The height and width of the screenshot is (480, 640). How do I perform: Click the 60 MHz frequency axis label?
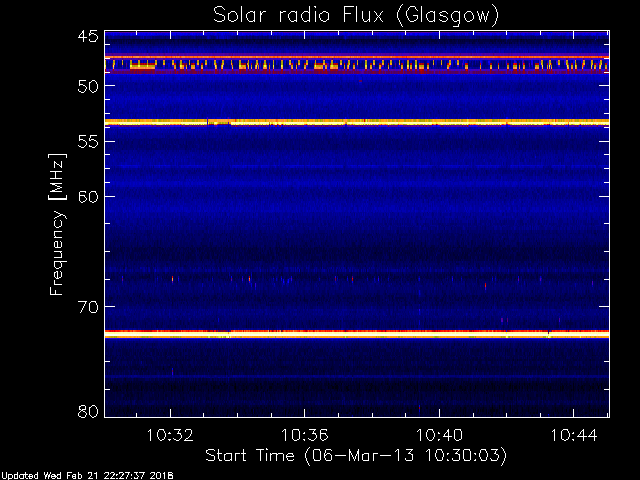88,197
